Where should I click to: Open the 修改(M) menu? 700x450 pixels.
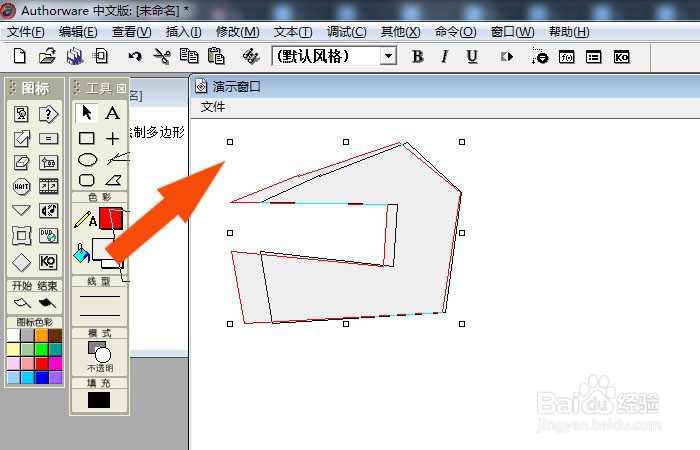[x=238, y=32]
